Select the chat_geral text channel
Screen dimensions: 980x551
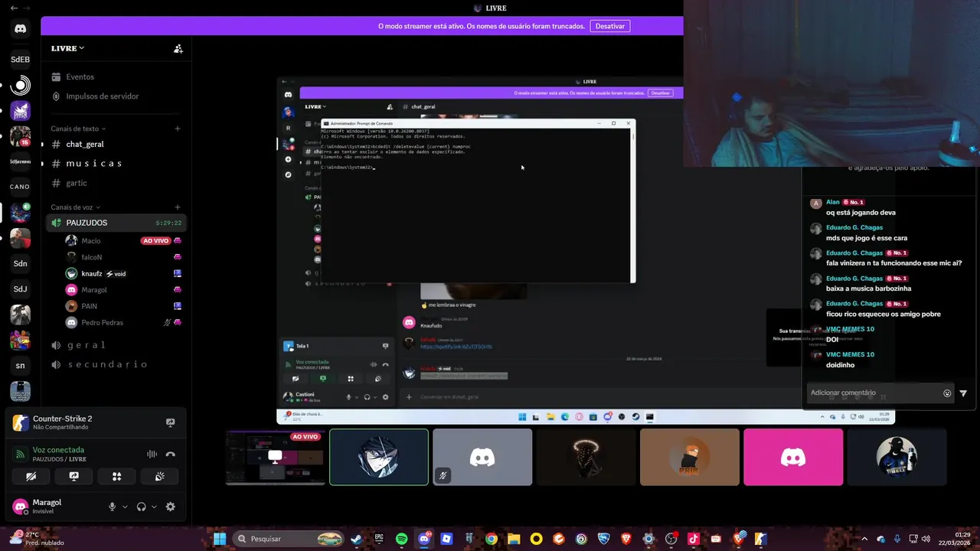pyautogui.click(x=116, y=144)
